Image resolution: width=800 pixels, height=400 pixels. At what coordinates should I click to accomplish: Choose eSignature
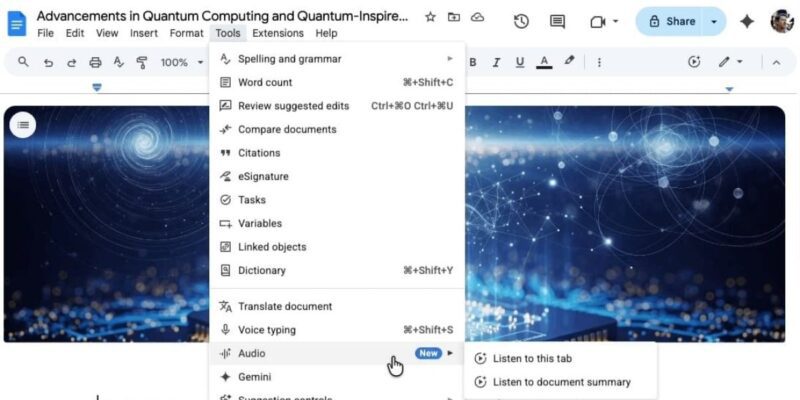(337, 177)
